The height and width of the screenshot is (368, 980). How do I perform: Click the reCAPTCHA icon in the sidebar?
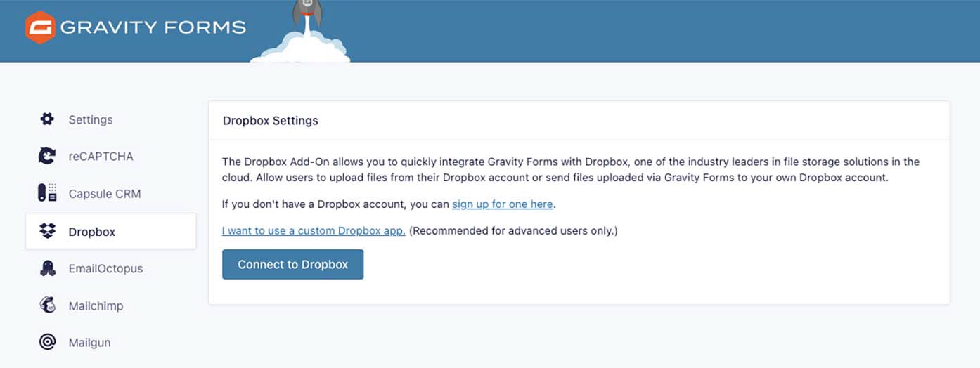[47, 156]
